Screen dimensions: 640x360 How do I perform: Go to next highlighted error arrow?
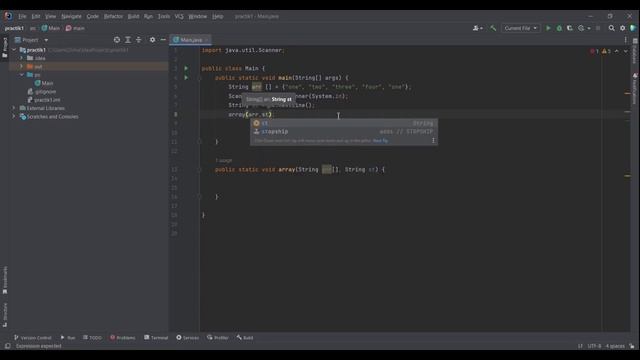626,51
